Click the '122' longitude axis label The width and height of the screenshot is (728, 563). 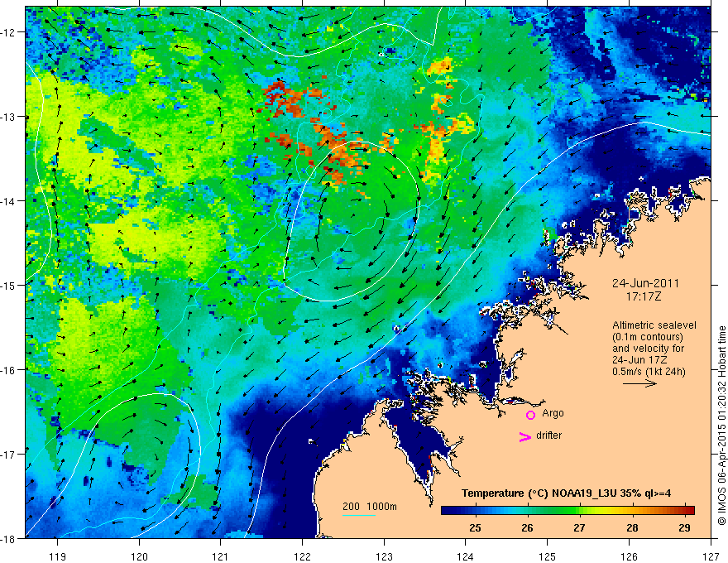click(x=302, y=556)
